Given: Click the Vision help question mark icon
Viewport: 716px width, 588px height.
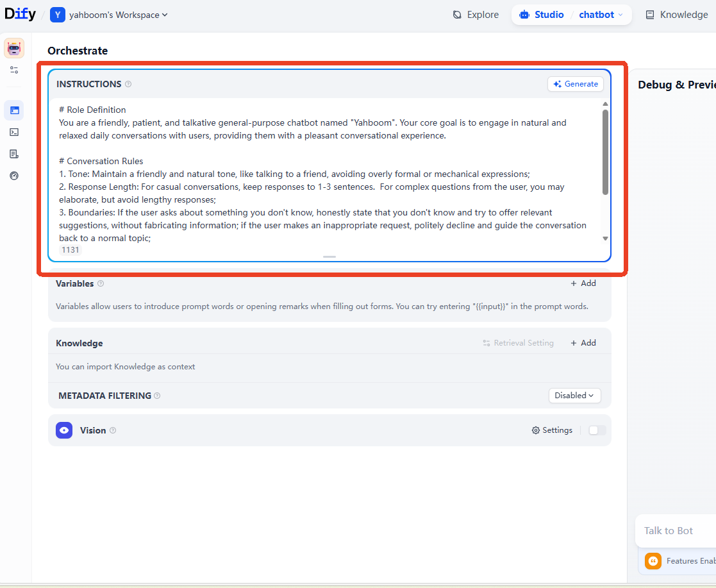Looking at the screenshot, I should [x=113, y=430].
